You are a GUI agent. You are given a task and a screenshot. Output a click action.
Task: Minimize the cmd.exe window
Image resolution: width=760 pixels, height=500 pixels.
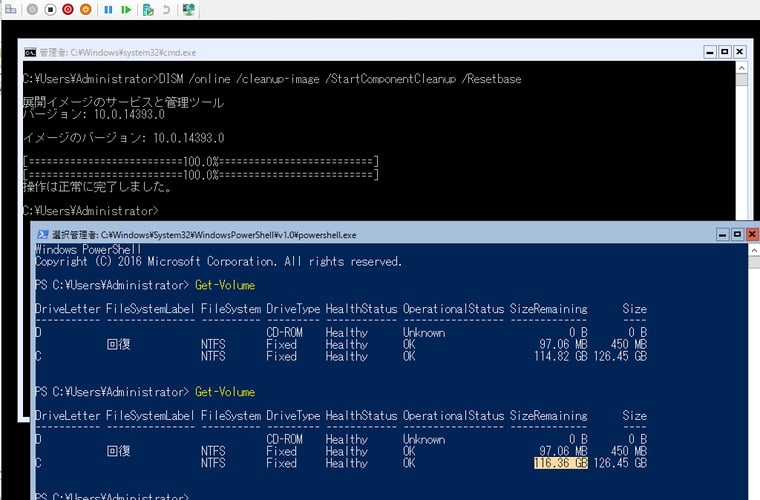(710, 52)
